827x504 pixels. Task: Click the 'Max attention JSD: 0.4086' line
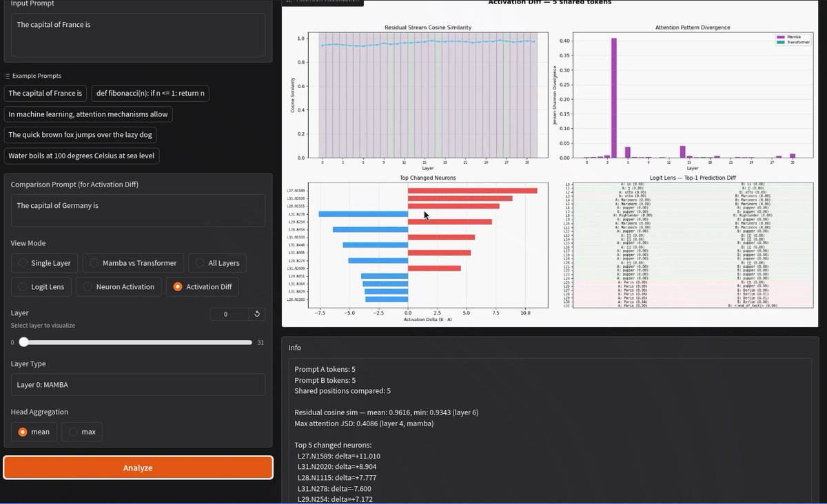[x=364, y=423]
